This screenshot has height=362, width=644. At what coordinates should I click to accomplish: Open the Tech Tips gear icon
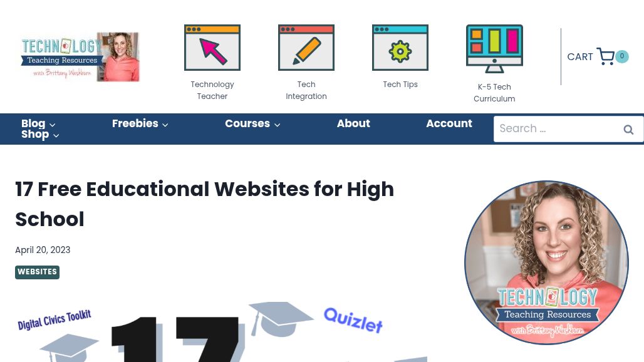(400, 48)
